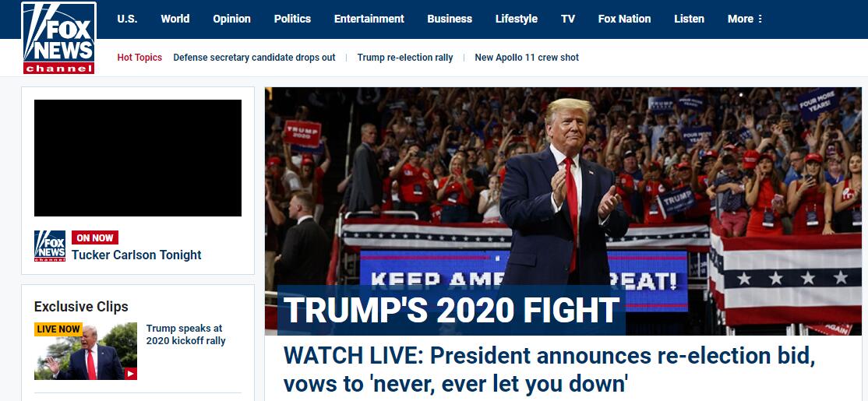Click the WATCH LIVE re-election bid headline

[x=549, y=369]
